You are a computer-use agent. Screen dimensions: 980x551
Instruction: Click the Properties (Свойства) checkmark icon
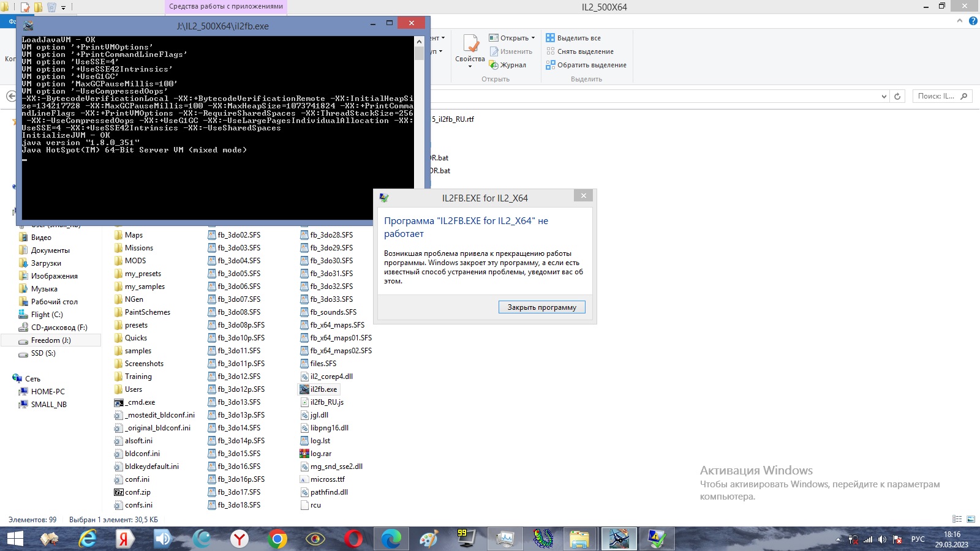tap(471, 43)
